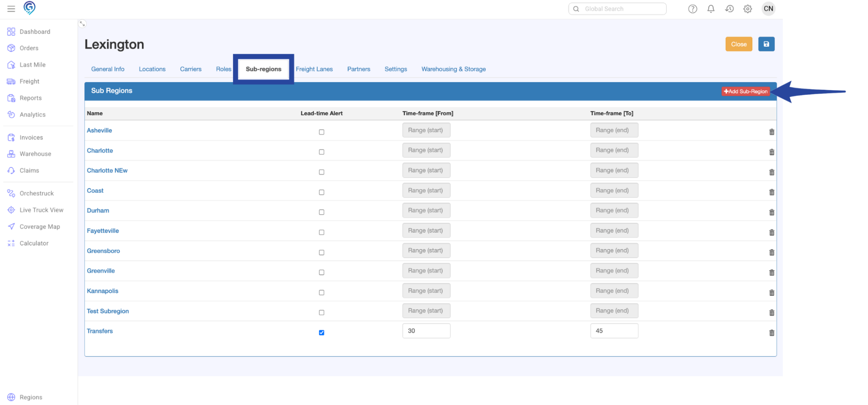Open the Warehousing & Storage tab

click(453, 69)
